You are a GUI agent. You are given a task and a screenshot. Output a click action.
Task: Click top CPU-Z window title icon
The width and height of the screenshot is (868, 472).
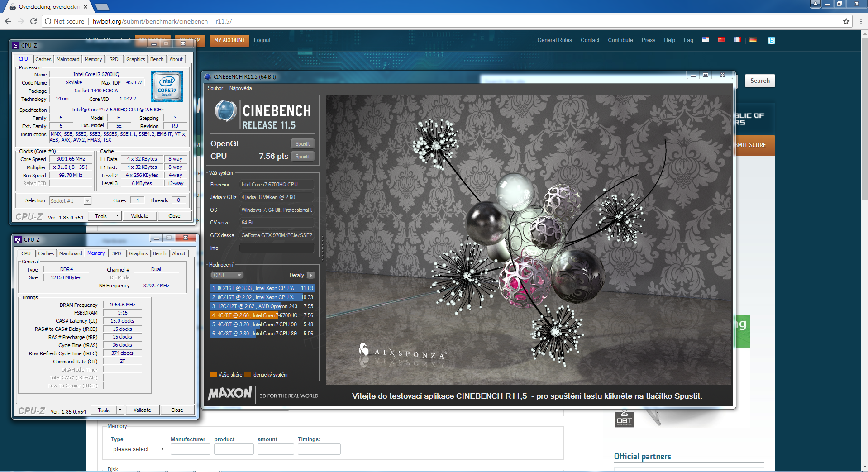(15, 45)
